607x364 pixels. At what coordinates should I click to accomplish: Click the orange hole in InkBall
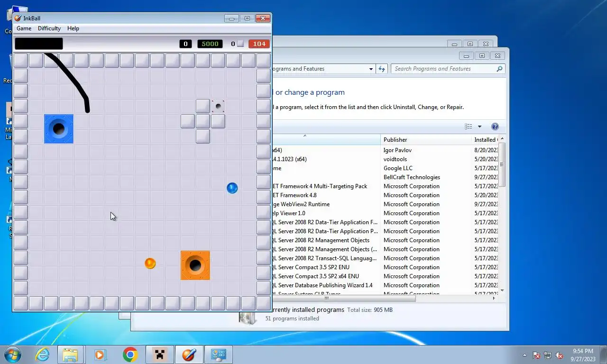(195, 265)
